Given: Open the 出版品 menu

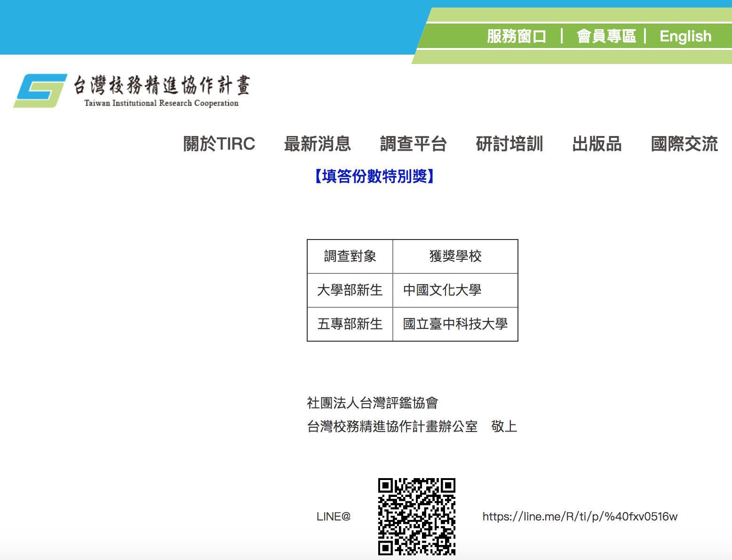Looking at the screenshot, I should pos(597,144).
